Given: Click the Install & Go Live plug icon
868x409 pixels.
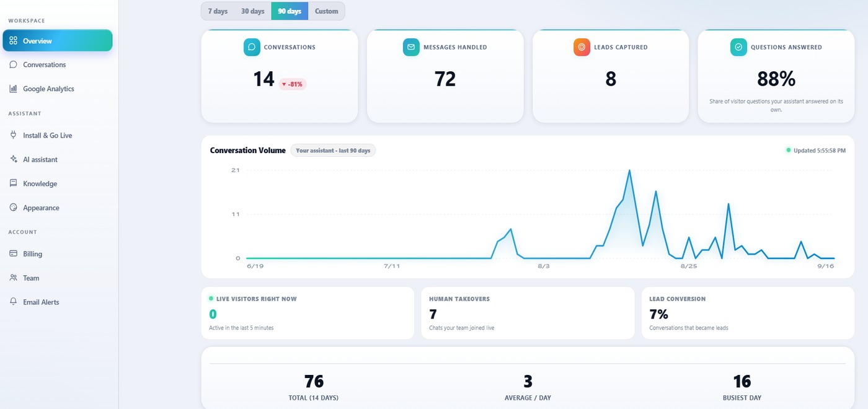Looking at the screenshot, I should coord(13,135).
